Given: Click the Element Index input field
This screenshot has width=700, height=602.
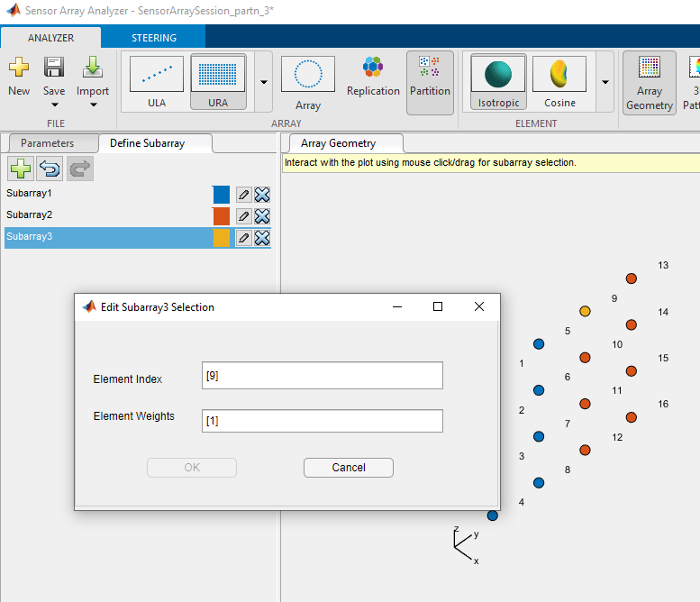Looking at the screenshot, I should pos(323,376).
